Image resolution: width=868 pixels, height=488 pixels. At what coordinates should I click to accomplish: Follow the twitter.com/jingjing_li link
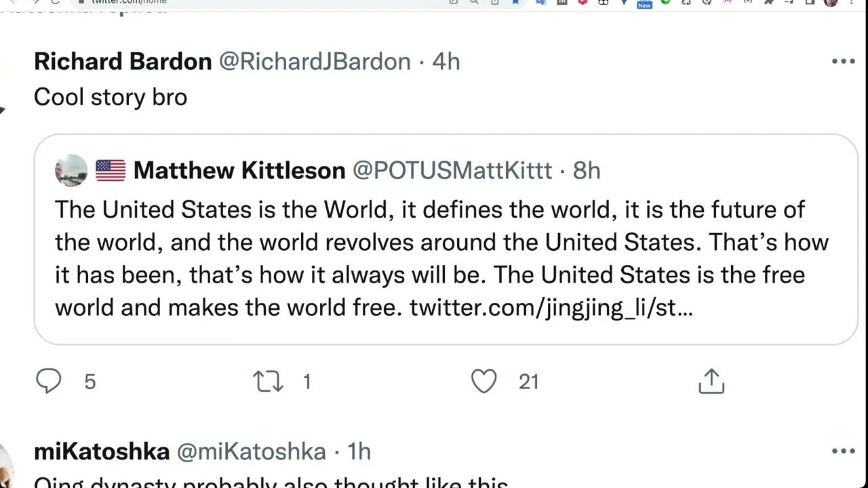coord(551,308)
